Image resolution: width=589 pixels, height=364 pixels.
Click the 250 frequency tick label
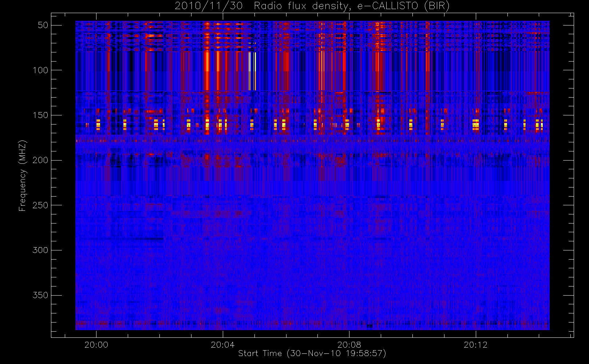[x=40, y=205]
